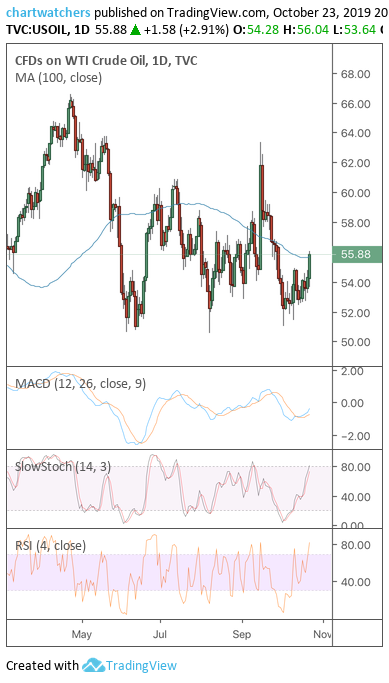Screen dimensions: 389x683
Task: Click the green up-arrow price change icon
Action: 136,30
